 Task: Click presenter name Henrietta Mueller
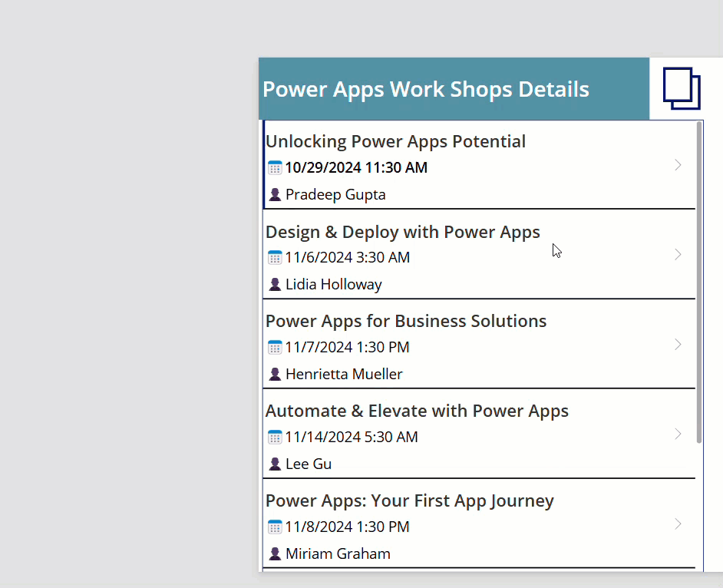[x=344, y=374]
